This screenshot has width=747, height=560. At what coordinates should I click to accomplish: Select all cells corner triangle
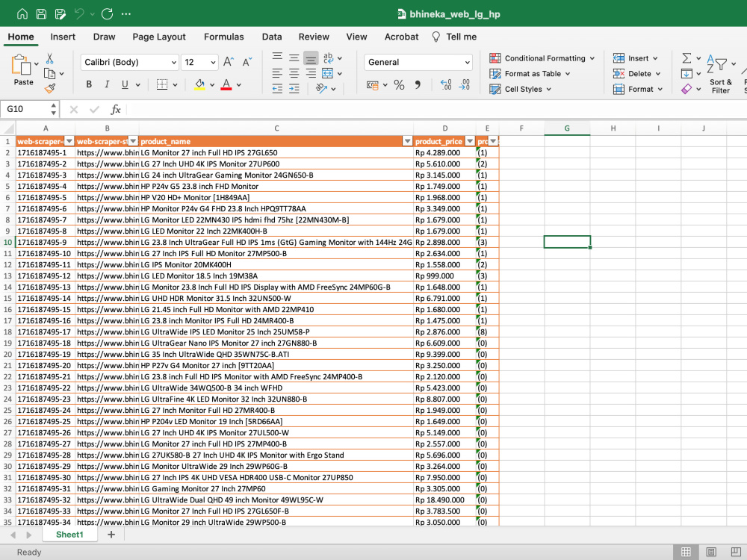click(8, 128)
